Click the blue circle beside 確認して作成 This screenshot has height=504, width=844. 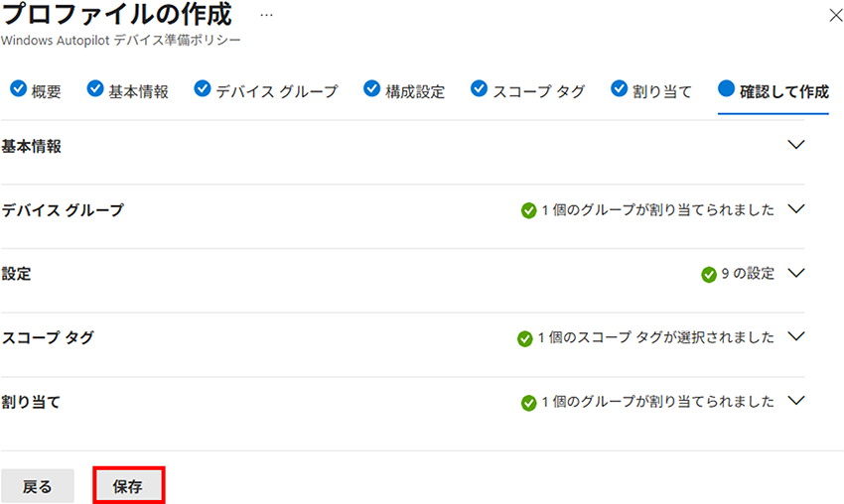pyautogui.click(x=726, y=88)
